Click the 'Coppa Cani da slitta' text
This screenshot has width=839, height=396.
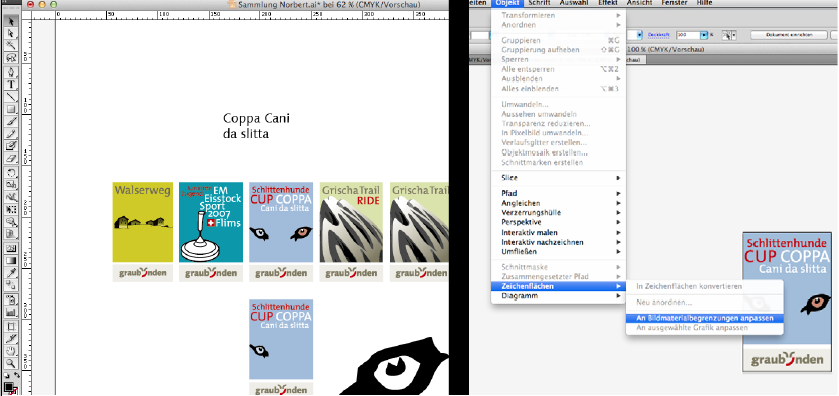pos(256,126)
